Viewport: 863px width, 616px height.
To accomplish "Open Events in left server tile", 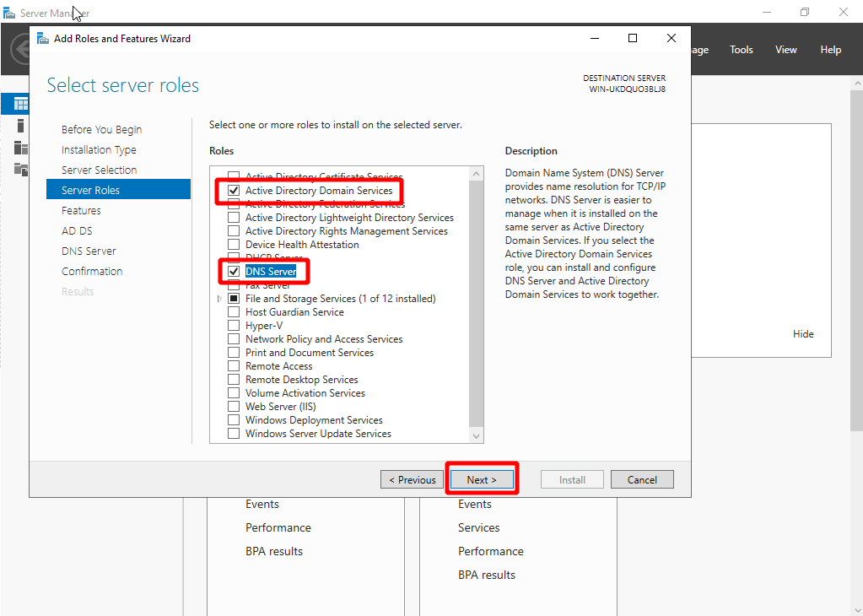I will click(262, 504).
